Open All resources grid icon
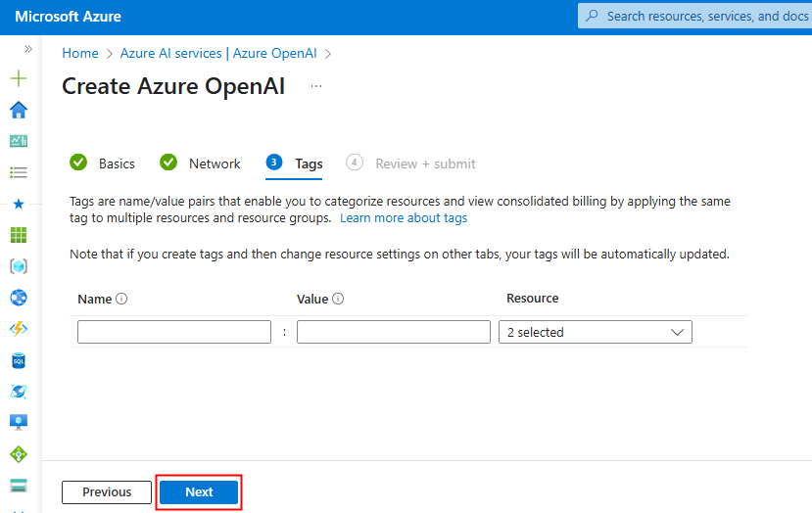The width and height of the screenshot is (812, 513). click(x=19, y=235)
